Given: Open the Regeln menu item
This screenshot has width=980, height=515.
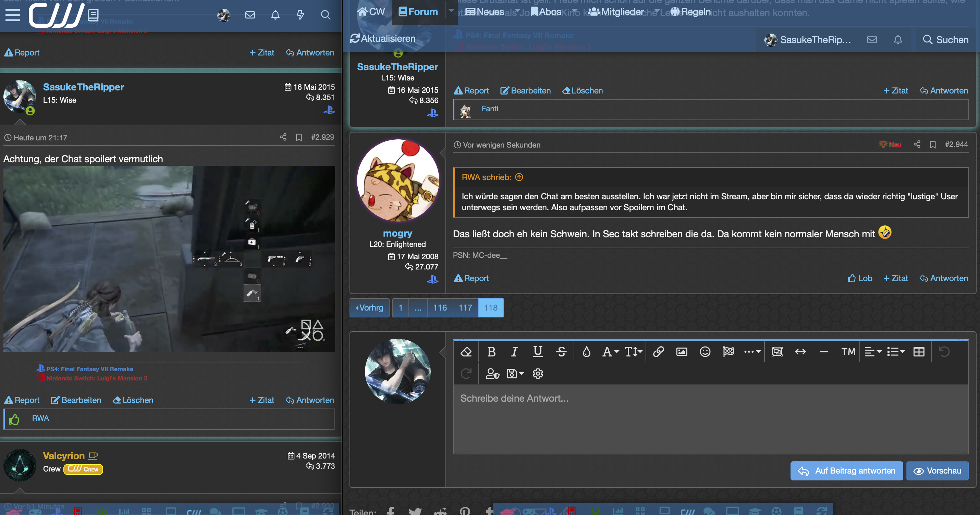Looking at the screenshot, I should [x=690, y=12].
